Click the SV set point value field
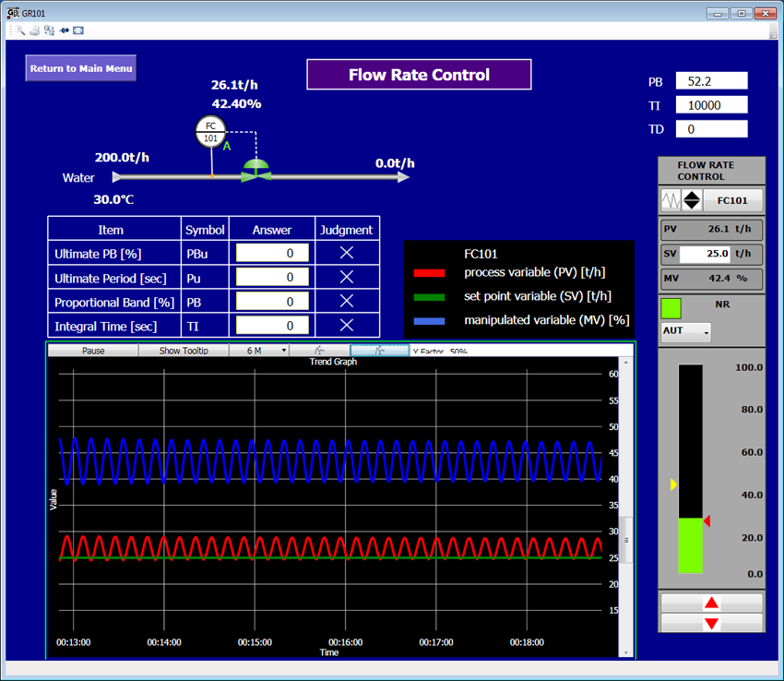Viewport: 784px width, 681px height. 707,254
